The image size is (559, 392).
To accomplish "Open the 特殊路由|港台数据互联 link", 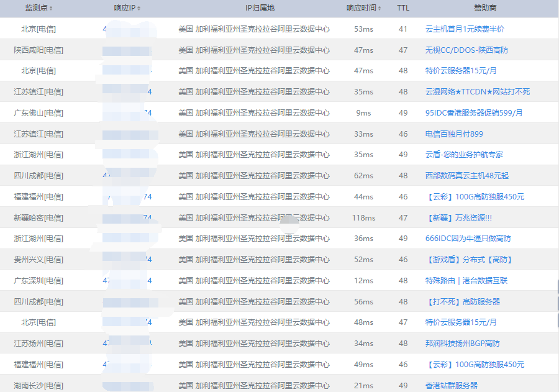I will pos(466,280).
